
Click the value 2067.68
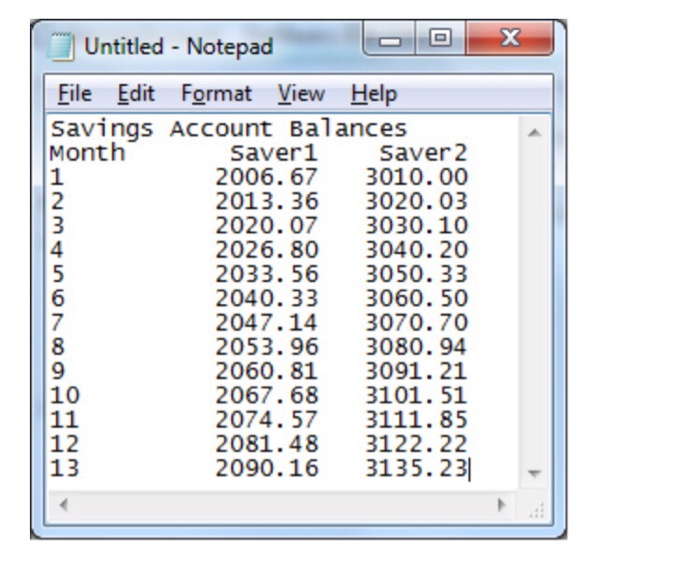click(x=267, y=396)
